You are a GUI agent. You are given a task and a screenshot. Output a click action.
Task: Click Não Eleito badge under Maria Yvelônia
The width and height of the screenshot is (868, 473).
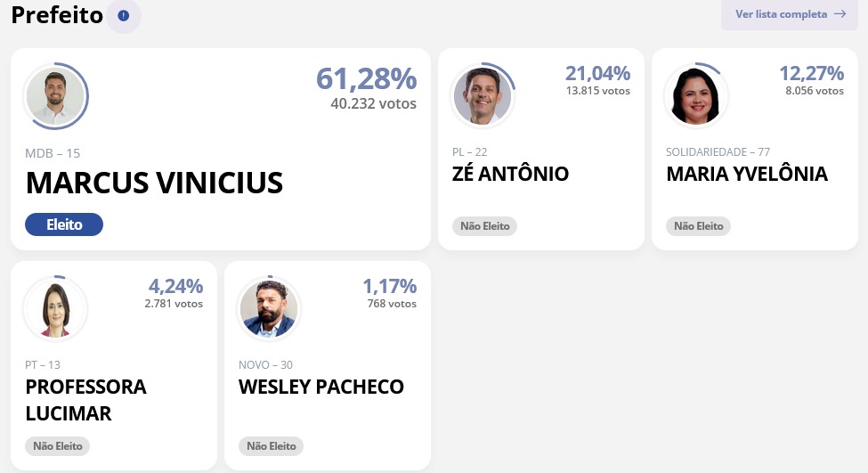699,226
